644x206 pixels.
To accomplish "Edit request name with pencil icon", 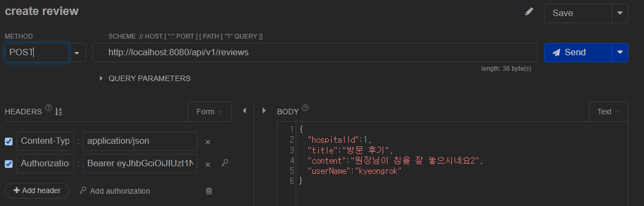I will pos(529,12).
